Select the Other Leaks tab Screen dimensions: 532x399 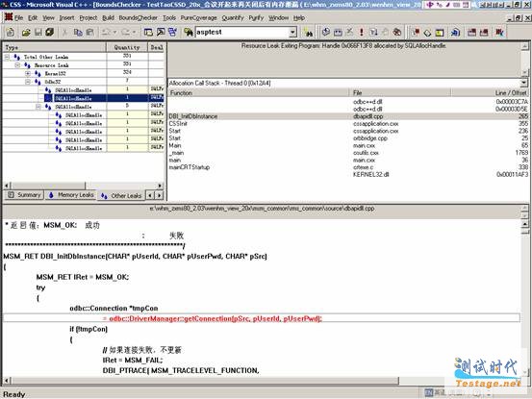121,195
